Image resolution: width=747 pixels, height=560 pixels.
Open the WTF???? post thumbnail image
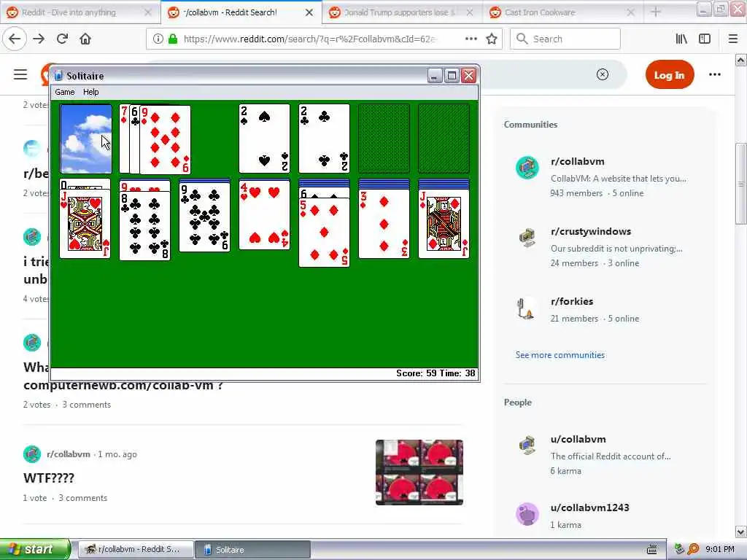coord(419,472)
